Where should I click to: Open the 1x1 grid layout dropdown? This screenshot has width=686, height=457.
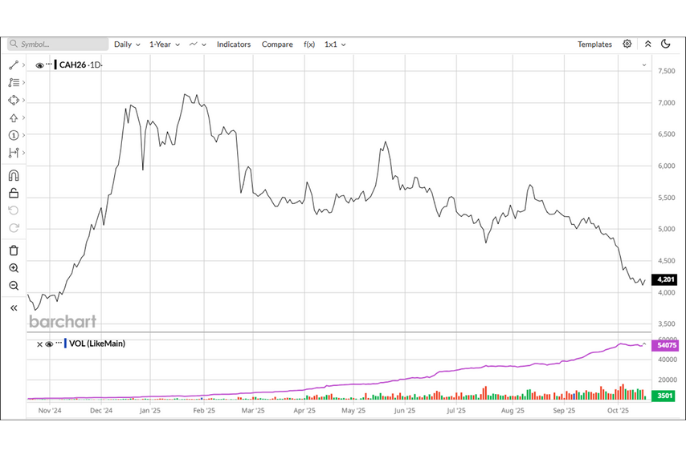[x=336, y=44]
